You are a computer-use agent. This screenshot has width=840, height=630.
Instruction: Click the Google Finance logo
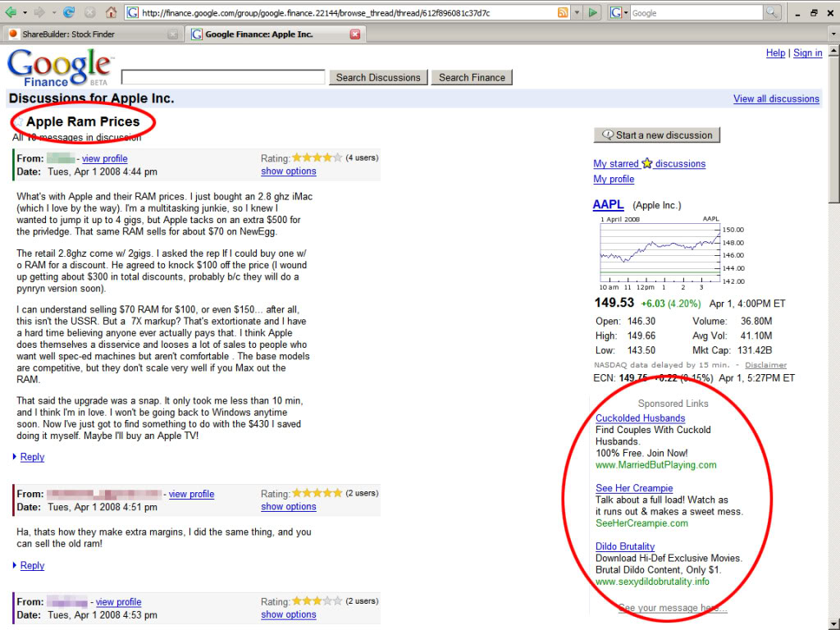(x=60, y=67)
